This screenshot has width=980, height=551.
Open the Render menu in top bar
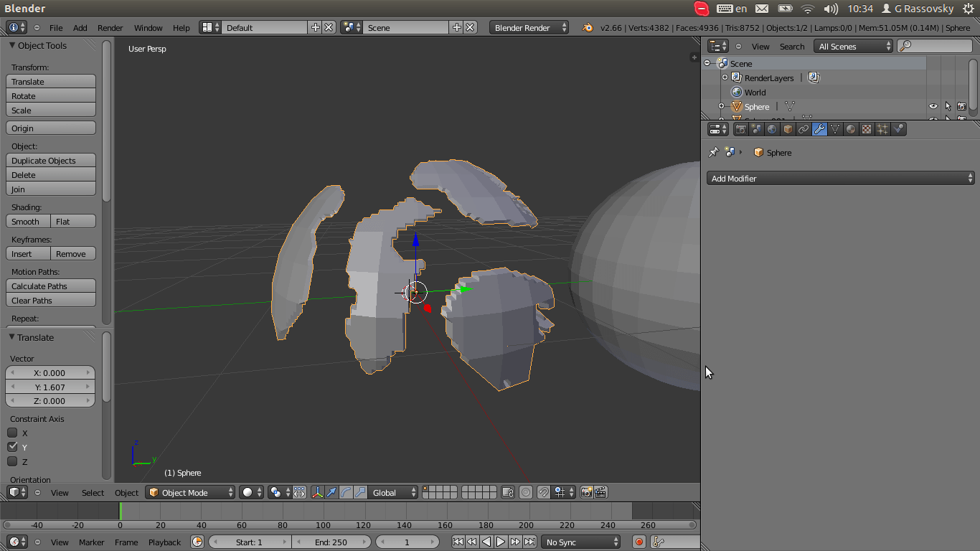[x=110, y=28]
